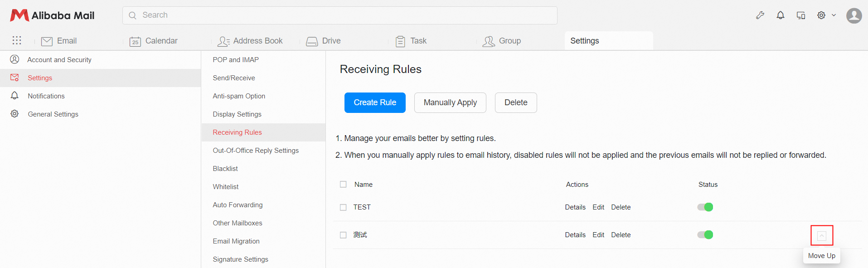The width and height of the screenshot is (868, 268).
Task: Click the Alibaba Mail logo
Action: 52,15
